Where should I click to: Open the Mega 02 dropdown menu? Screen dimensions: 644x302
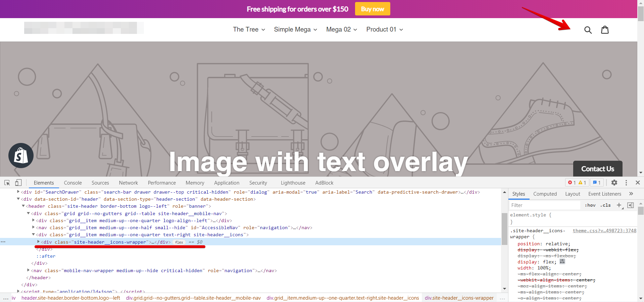342,30
